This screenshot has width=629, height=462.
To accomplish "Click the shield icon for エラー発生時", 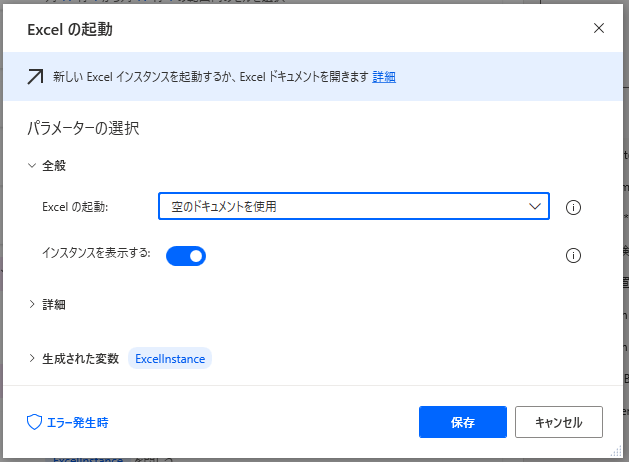I will 34,422.
